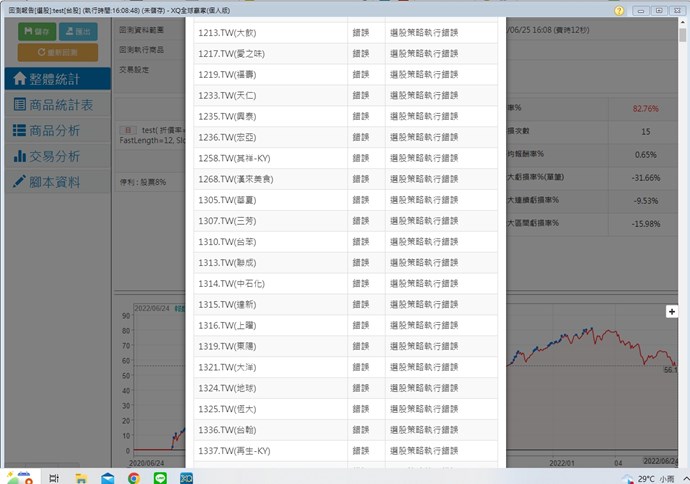Open File Explorer from the taskbar
This screenshot has width=690, height=484.
pos(82,478)
